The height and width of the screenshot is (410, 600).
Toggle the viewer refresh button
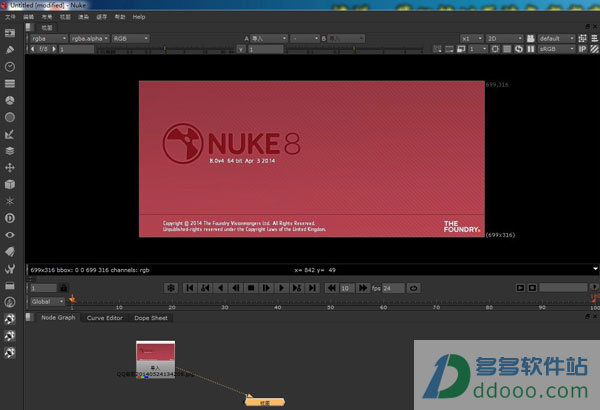point(519,49)
